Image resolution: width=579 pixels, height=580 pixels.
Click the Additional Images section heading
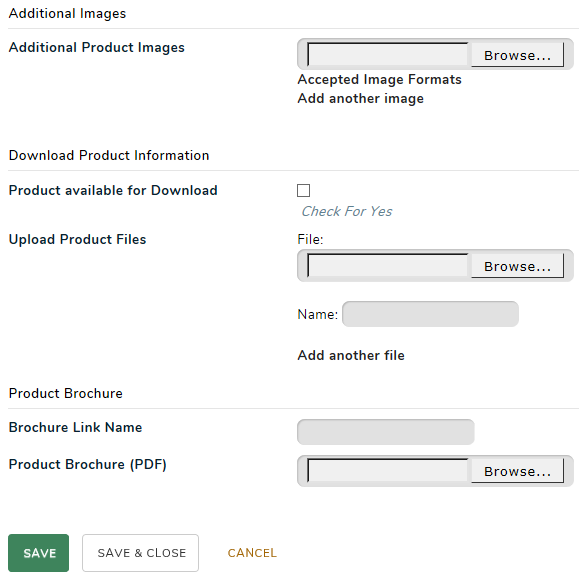[67, 13]
